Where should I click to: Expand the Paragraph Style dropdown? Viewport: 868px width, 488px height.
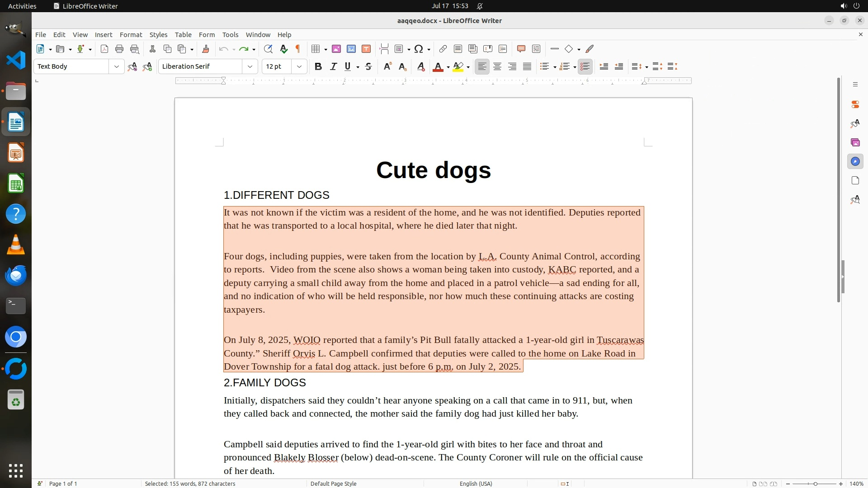116,66
